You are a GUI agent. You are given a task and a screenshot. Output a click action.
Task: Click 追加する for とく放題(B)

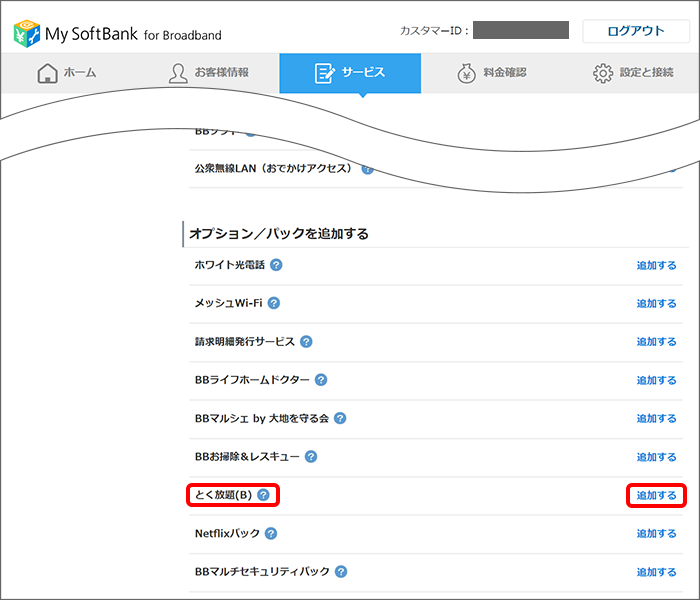pyautogui.click(x=656, y=496)
